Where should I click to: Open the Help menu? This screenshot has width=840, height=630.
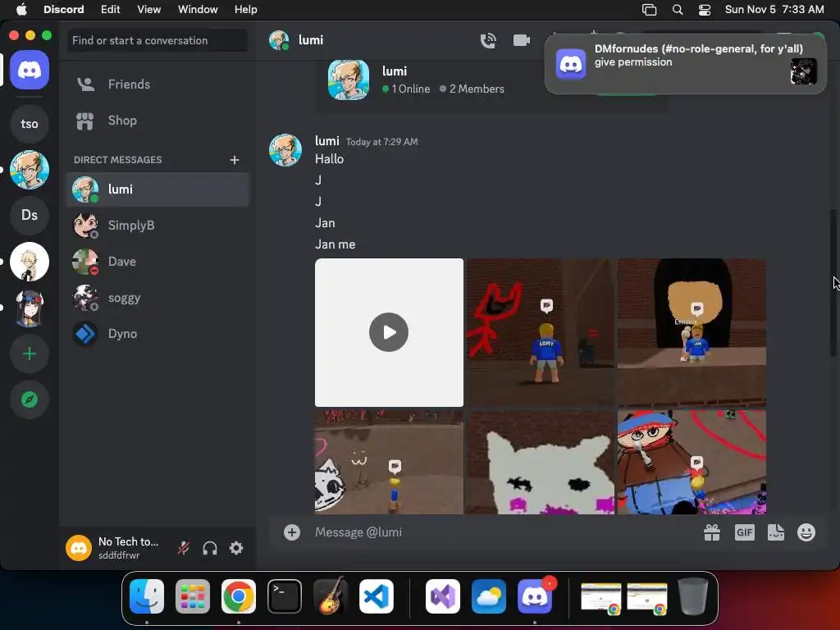click(x=246, y=10)
